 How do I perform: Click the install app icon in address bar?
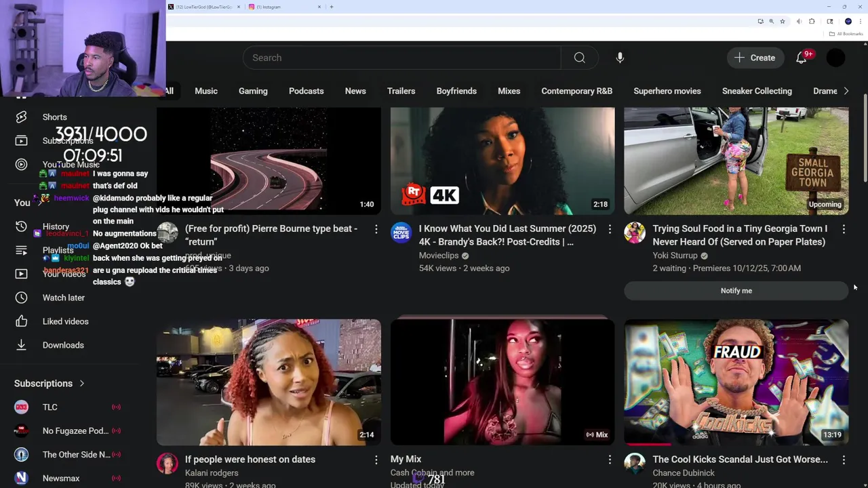pos(760,21)
